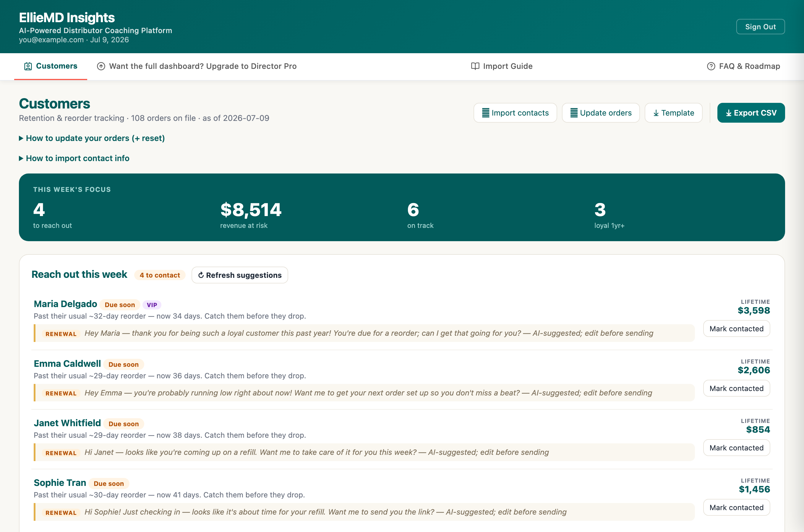Mark Maria Delgado as contacted

[x=737, y=329]
